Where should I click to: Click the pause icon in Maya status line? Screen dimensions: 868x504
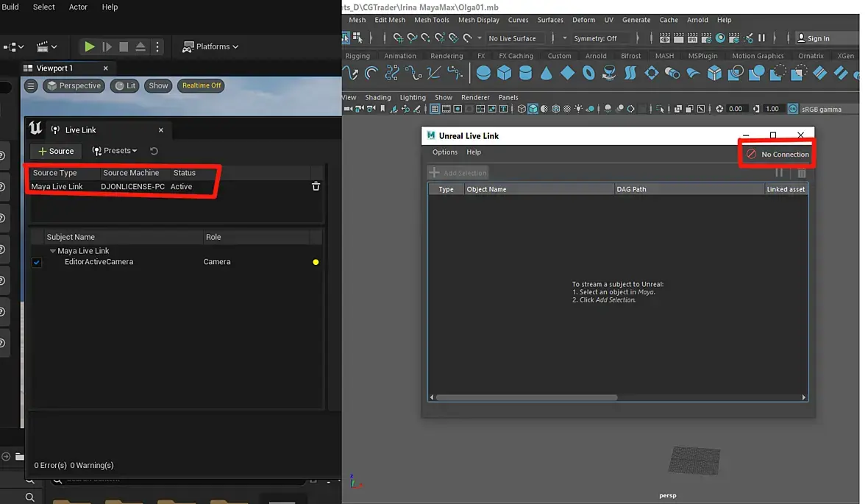[x=762, y=38]
